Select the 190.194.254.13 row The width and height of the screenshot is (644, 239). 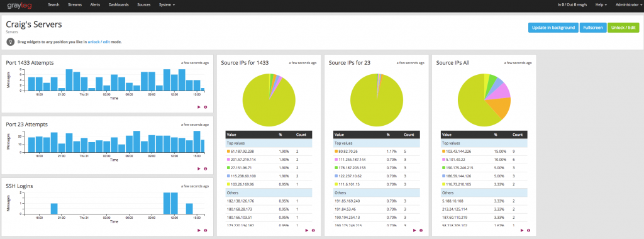pos(377,218)
